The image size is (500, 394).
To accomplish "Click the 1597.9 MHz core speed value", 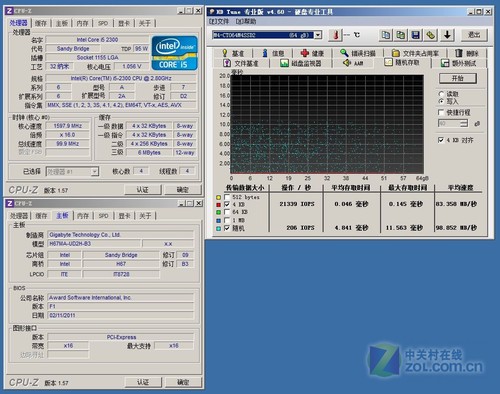I will coord(68,126).
